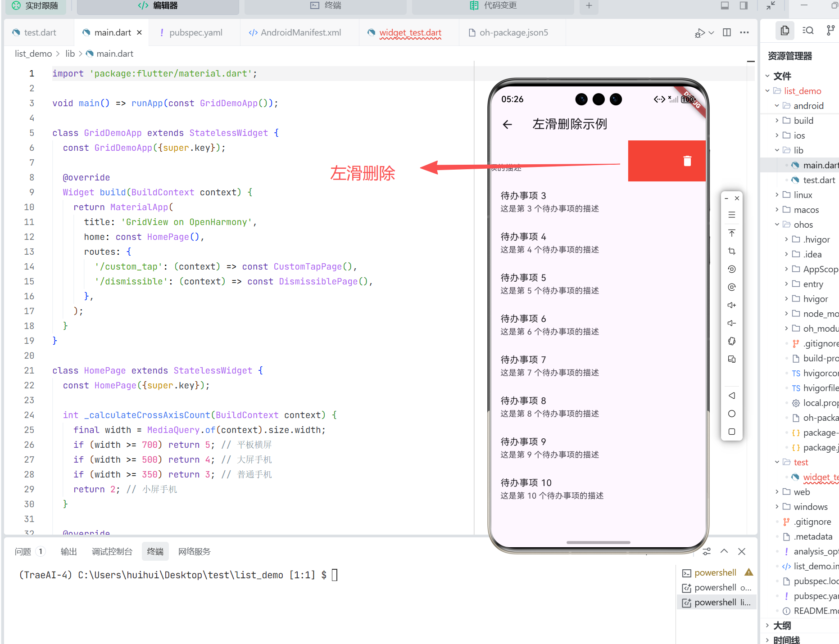This screenshot has height=644, width=839.
Task: Open the split editor icon in editor toolbar
Action: pyautogui.click(x=726, y=32)
